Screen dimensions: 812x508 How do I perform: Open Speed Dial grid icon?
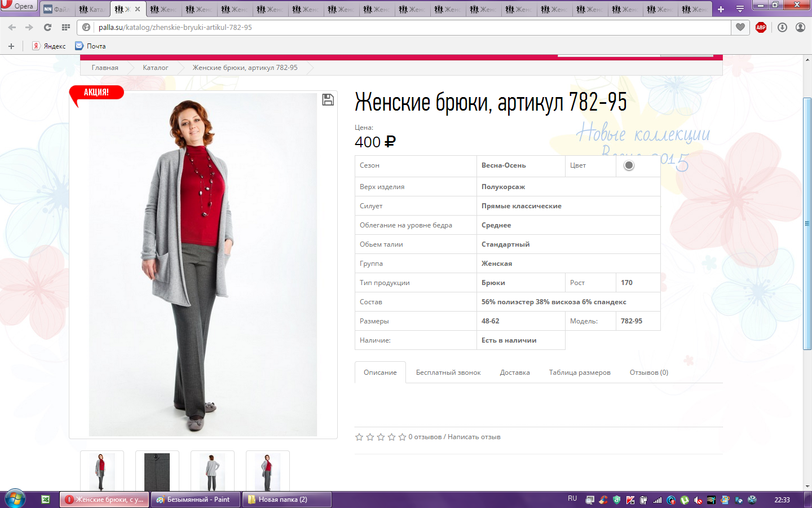coord(66,27)
